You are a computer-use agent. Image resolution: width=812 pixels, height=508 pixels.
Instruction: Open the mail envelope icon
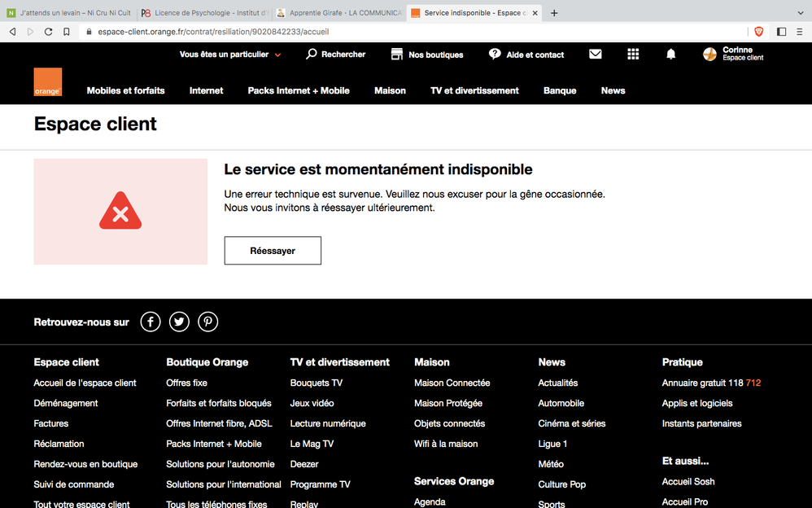point(596,54)
